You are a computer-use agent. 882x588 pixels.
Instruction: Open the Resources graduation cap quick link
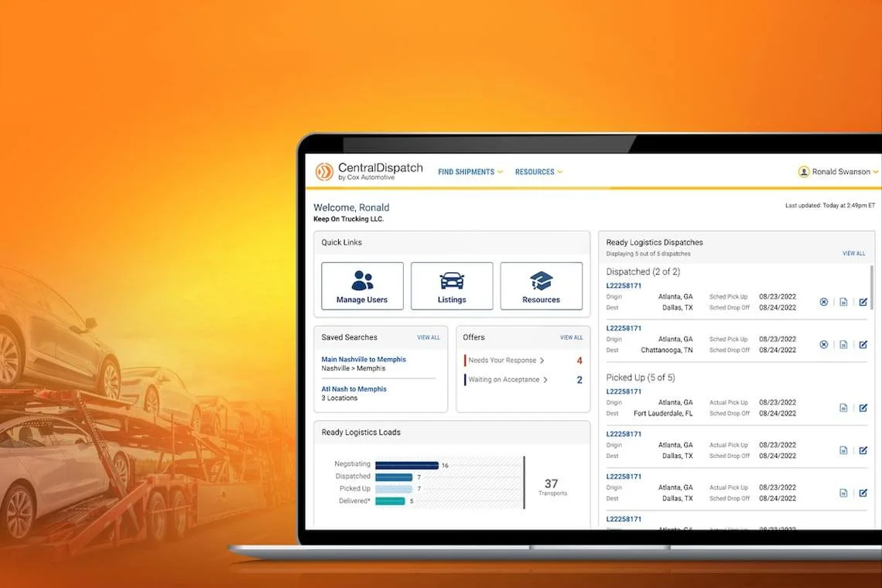pyautogui.click(x=541, y=285)
